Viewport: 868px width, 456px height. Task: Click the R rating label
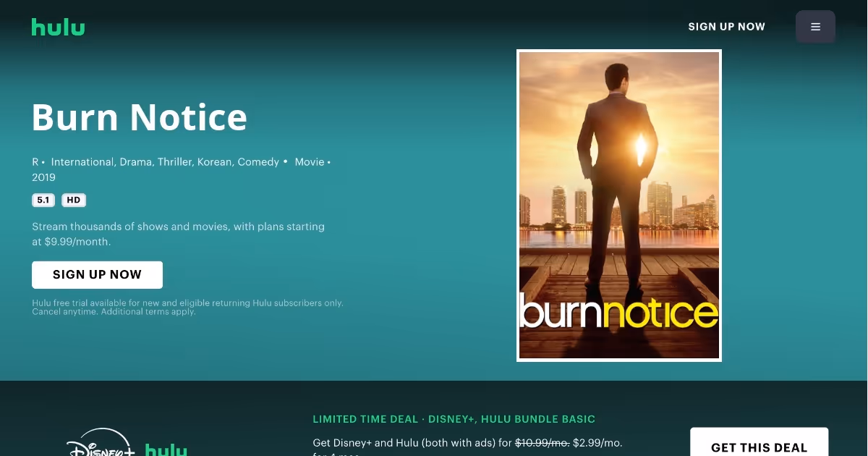35,162
